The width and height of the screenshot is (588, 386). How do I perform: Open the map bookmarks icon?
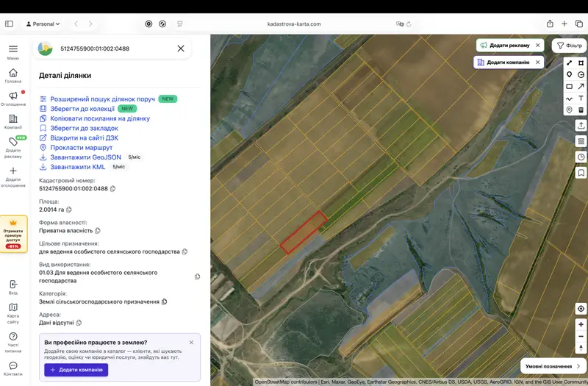point(581,173)
